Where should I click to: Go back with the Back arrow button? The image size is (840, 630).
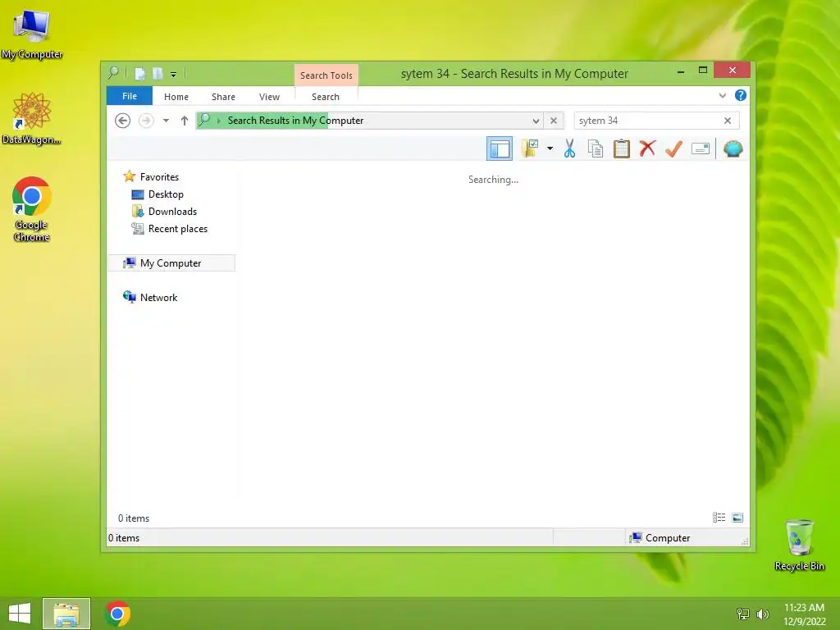tap(123, 121)
